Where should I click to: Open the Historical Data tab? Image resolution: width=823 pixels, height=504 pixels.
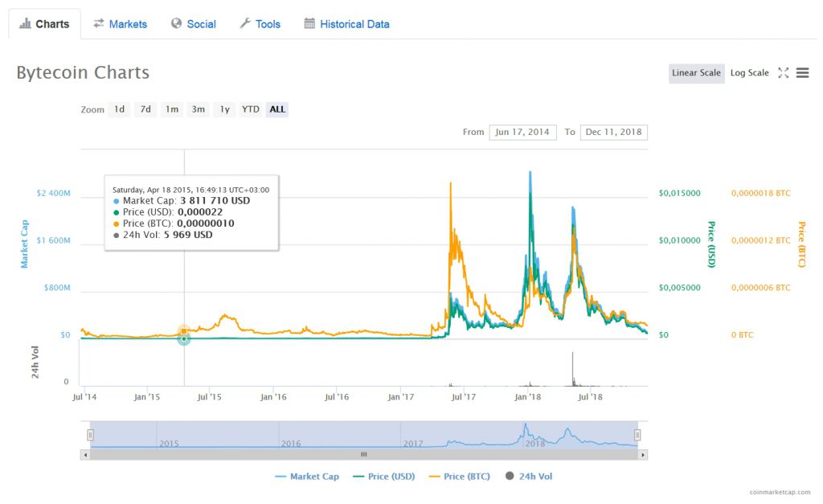click(347, 24)
